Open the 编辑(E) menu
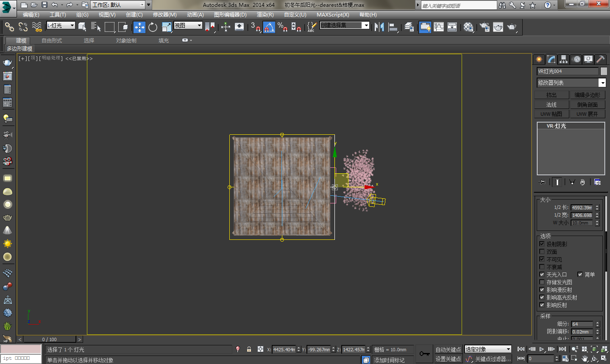This screenshot has height=364, width=610. 31,15
